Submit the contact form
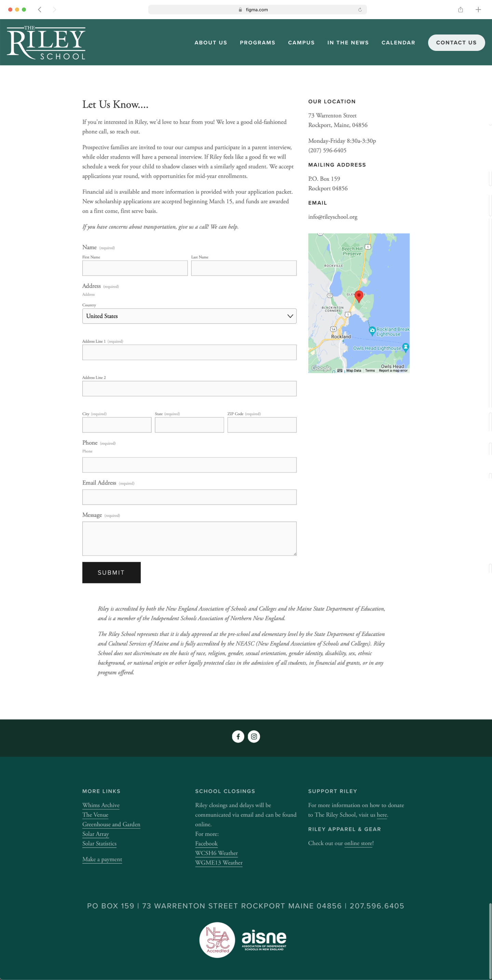 pos(111,572)
